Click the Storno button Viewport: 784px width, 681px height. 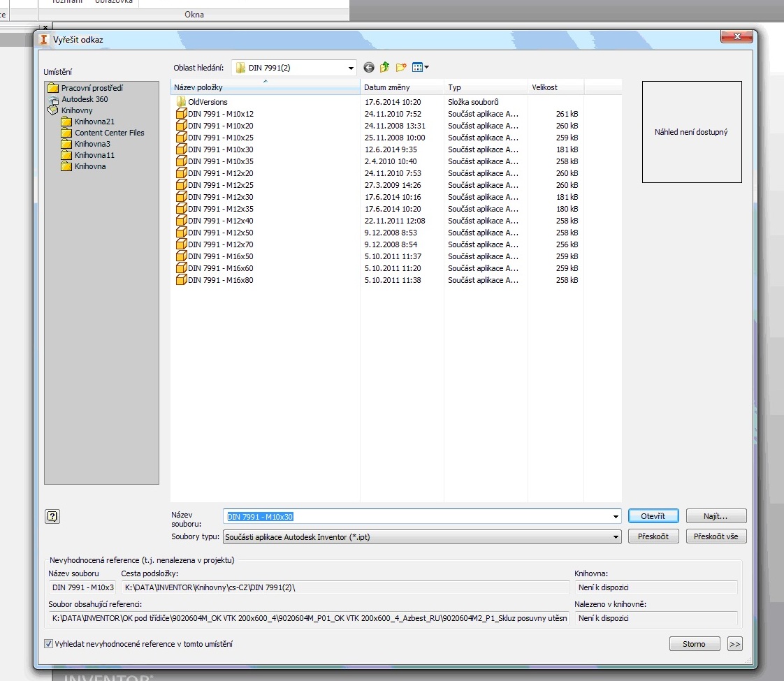tap(694, 644)
